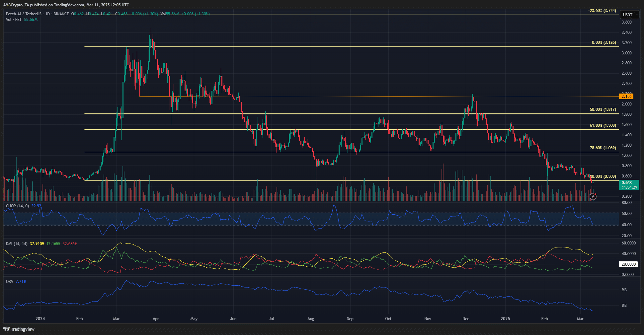The image size is (644, 335).
Task: Select the 50.00% (1.817) Fib label
Action: [603, 109]
